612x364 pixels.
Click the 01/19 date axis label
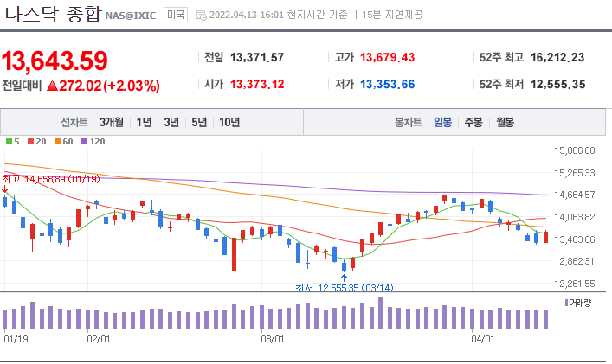click(16, 339)
